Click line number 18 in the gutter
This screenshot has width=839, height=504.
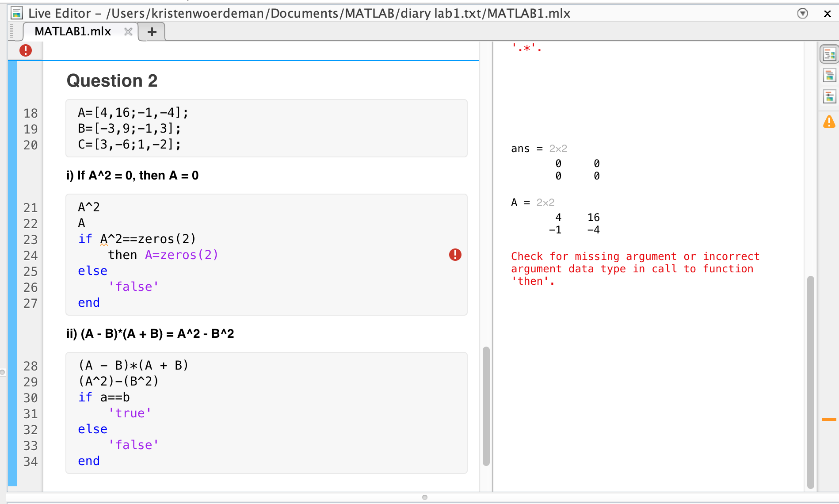(31, 113)
